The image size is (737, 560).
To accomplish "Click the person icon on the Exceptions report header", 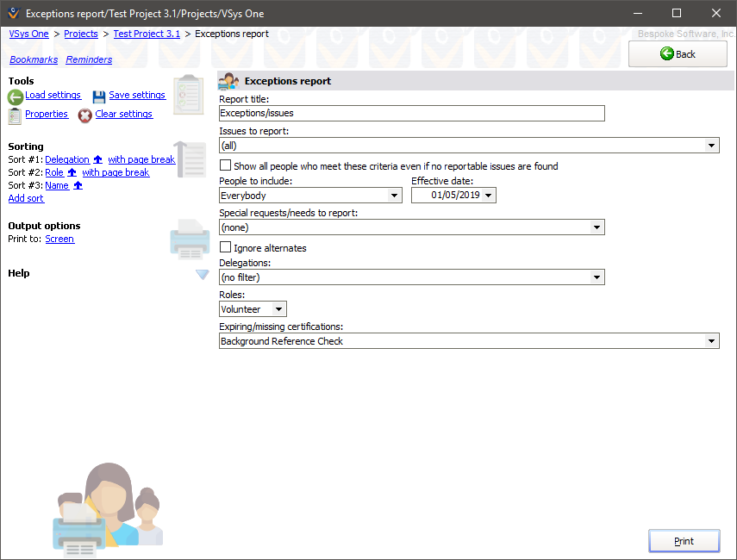I will tap(227, 80).
